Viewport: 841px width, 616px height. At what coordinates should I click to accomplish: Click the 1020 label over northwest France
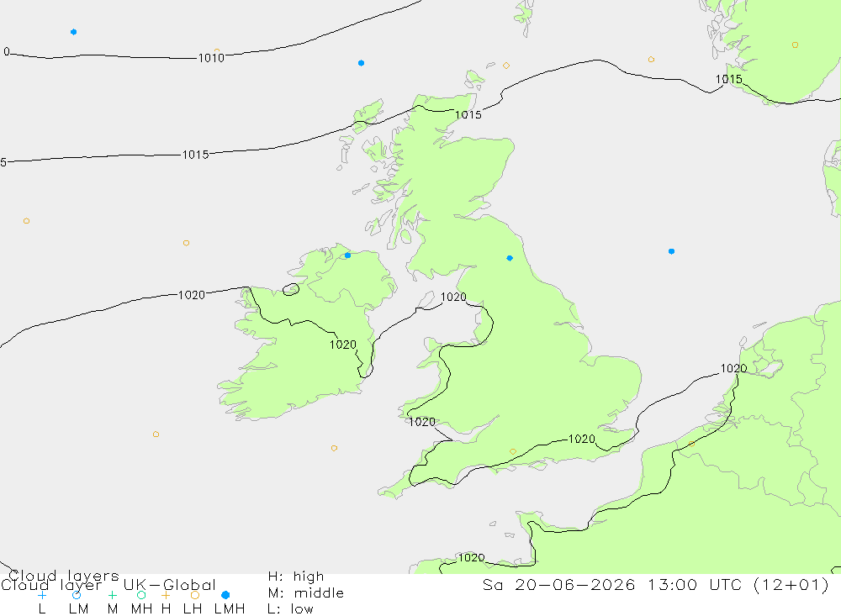tap(472, 557)
